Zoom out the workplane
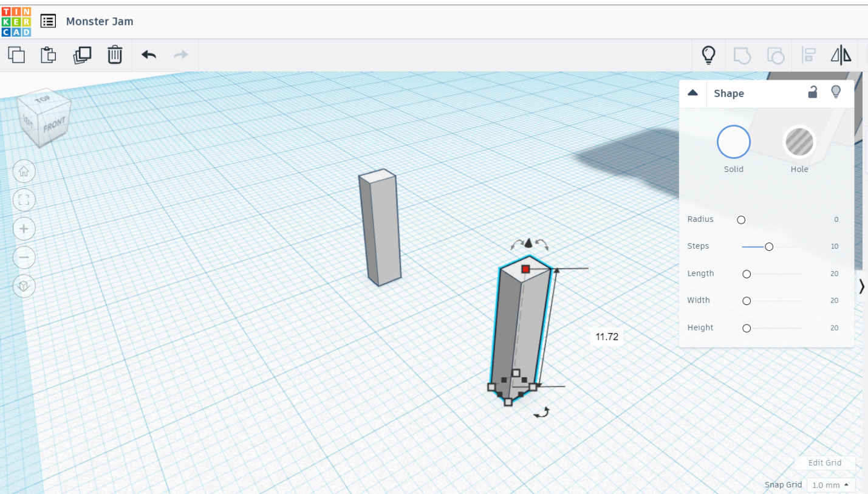This screenshot has height=494, width=868. (24, 257)
